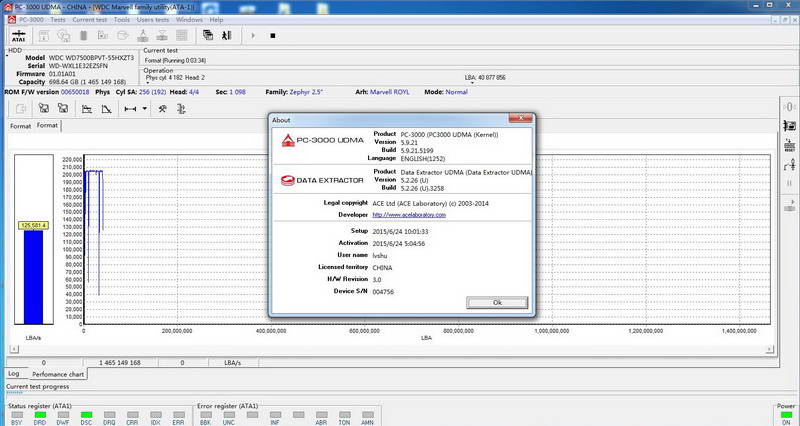The image size is (800, 426).
Task: Select the Perfomance chart tab
Action: tap(58, 374)
